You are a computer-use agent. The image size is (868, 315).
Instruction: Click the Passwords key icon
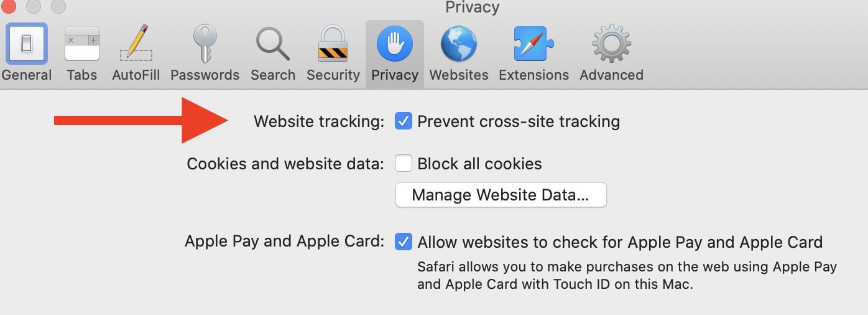[x=205, y=44]
